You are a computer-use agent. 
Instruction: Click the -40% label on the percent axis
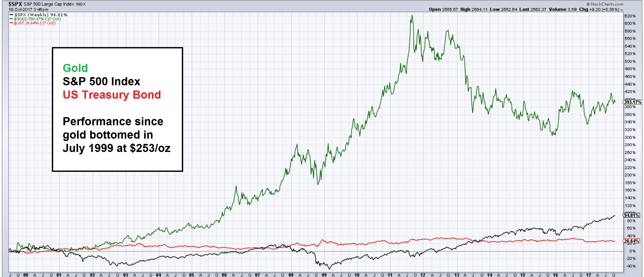631,266
